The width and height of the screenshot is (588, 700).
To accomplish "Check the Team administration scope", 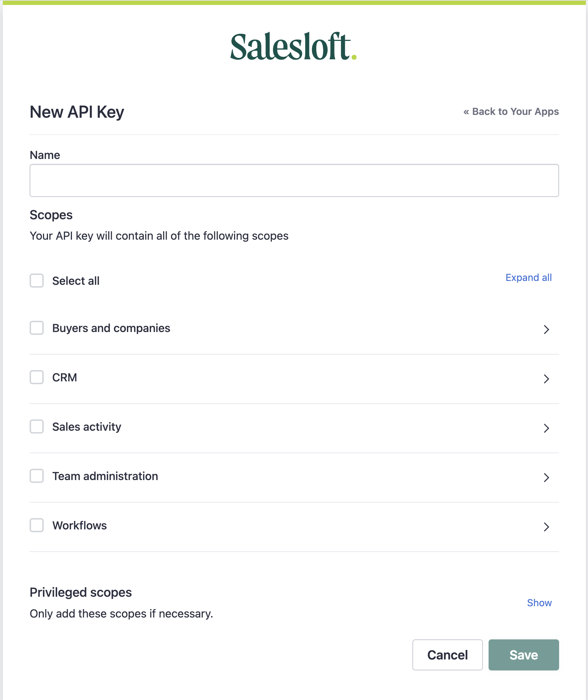I will point(37,476).
